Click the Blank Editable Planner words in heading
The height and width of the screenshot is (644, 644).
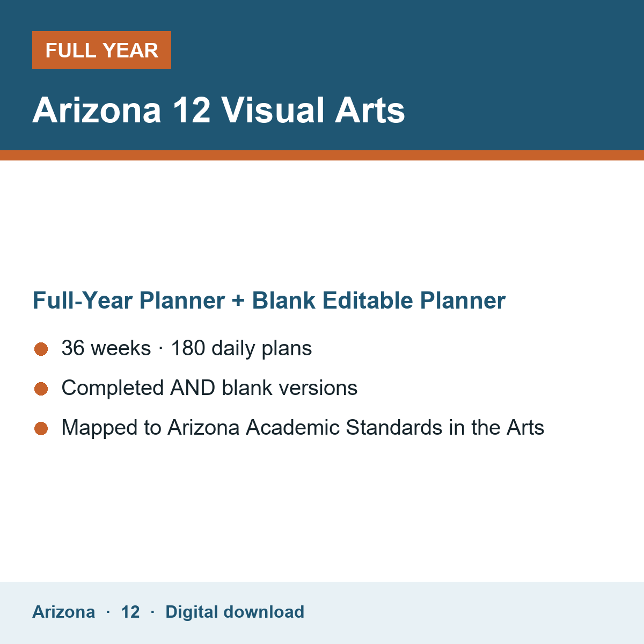click(379, 301)
